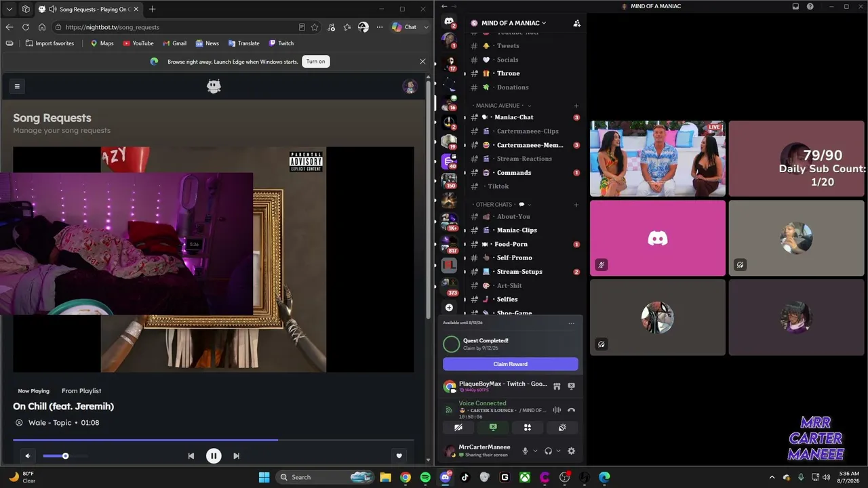Toggle Discord noise suppression waveform icon

[557, 410]
